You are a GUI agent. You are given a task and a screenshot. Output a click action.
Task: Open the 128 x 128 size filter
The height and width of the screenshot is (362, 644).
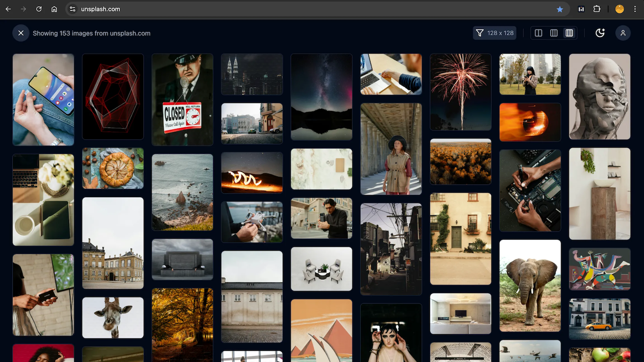click(x=495, y=33)
